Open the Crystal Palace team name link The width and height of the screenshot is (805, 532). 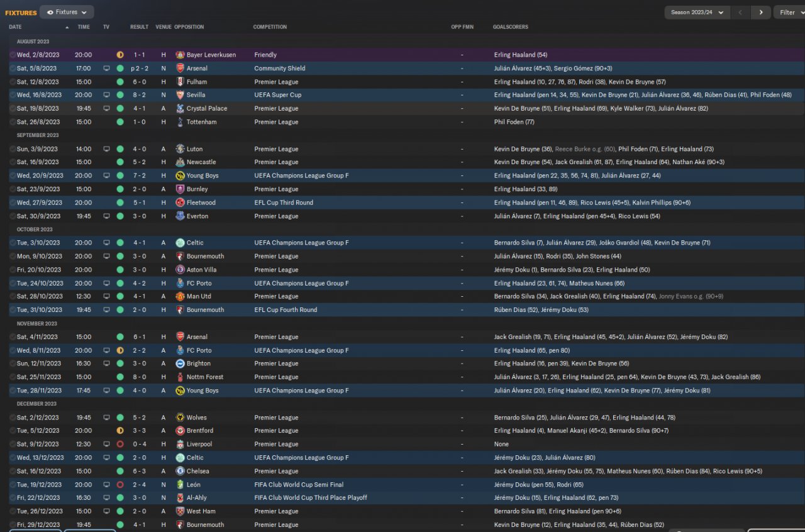point(207,108)
